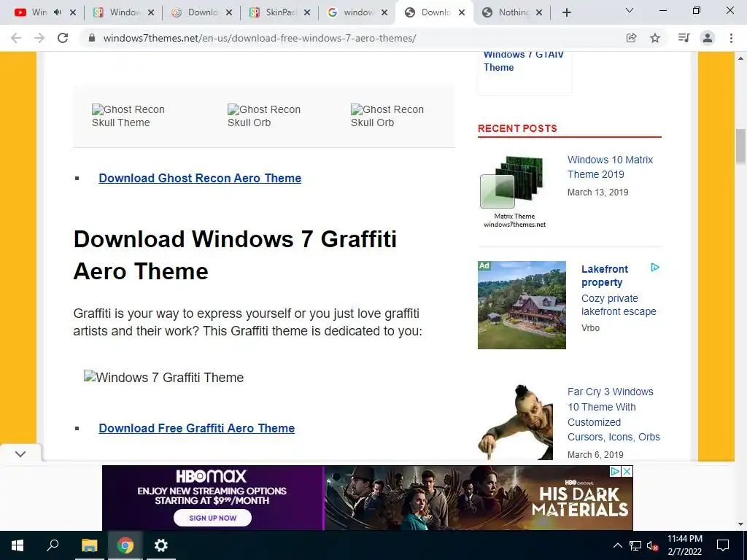The height and width of the screenshot is (560, 747).
Task: Switch to the Google window search tab
Action: (357, 13)
